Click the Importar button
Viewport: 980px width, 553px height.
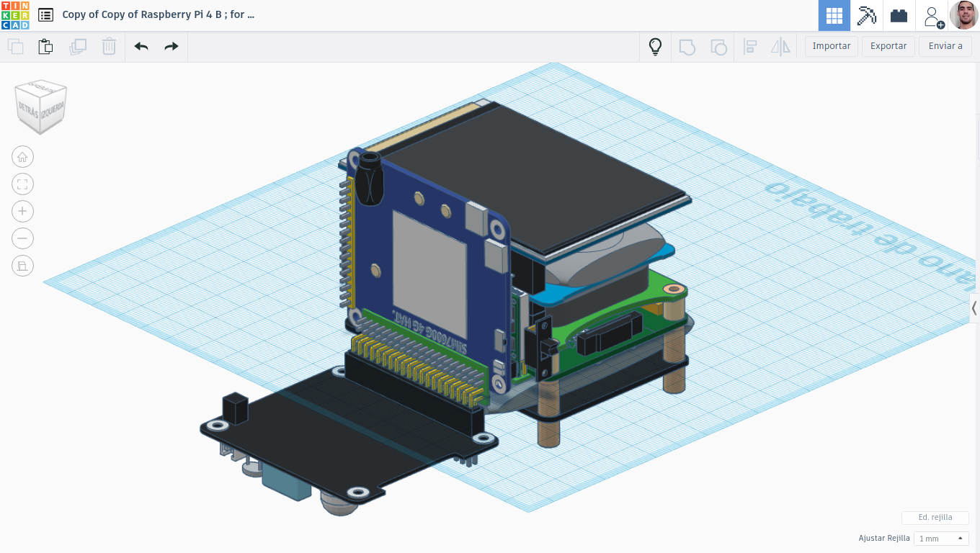832,46
